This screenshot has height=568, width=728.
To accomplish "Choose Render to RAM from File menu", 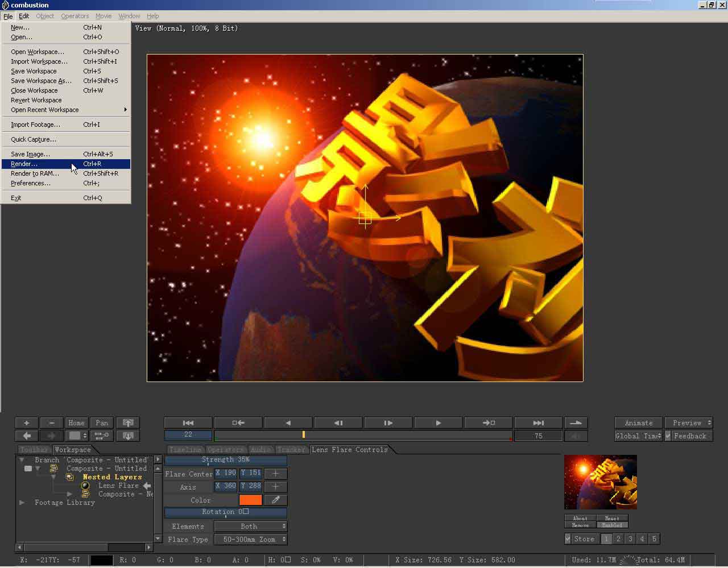I will pos(35,173).
